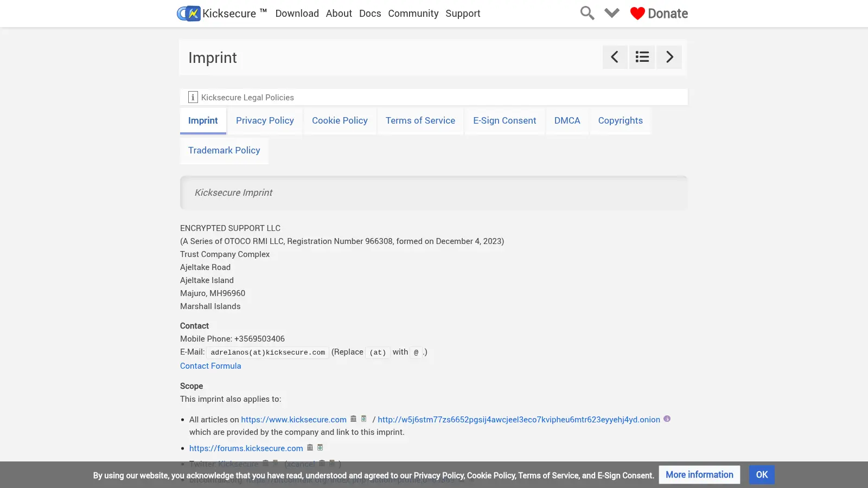Click the info icon beside Kicksecure Legal Policies
The height and width of the screenshot is (488, 868).
[x=193, y=97]
